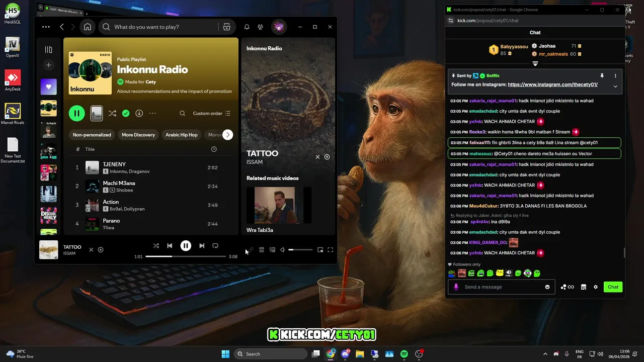
Task: Open more options for Inkonnu Radio
Action: [152, 113]
